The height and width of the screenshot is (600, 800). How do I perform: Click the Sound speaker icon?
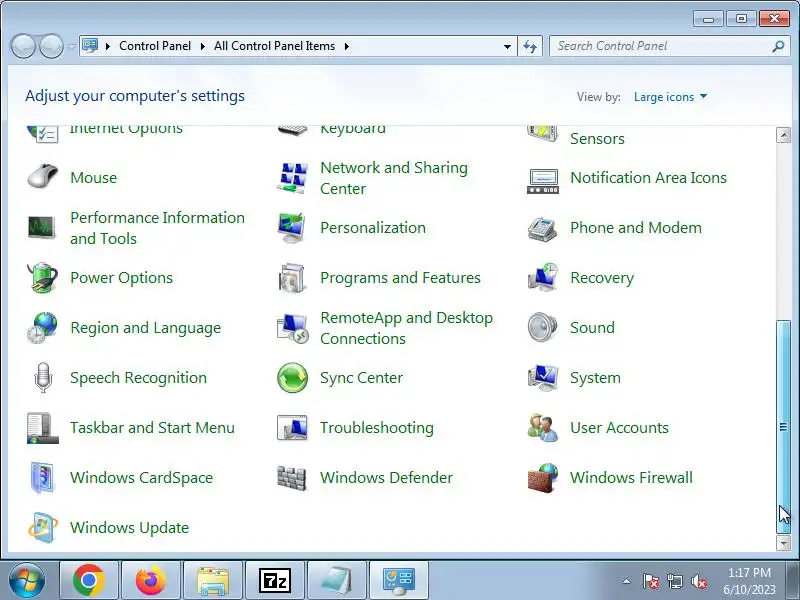click(x=542, y=327)
